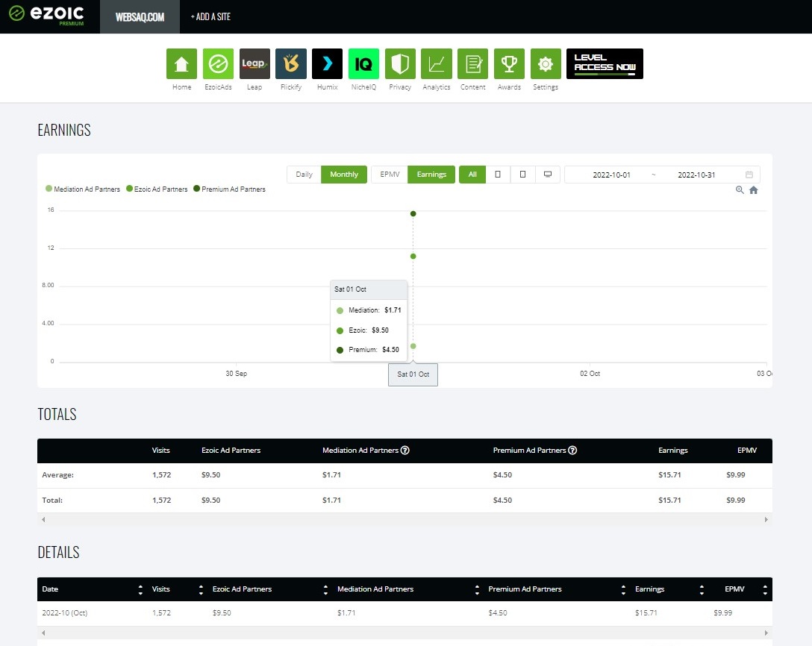Click the 2022-10 (Oct) date cell
Image resolution: width=812 pixels, height=646 pixels.
pos(65,613)
